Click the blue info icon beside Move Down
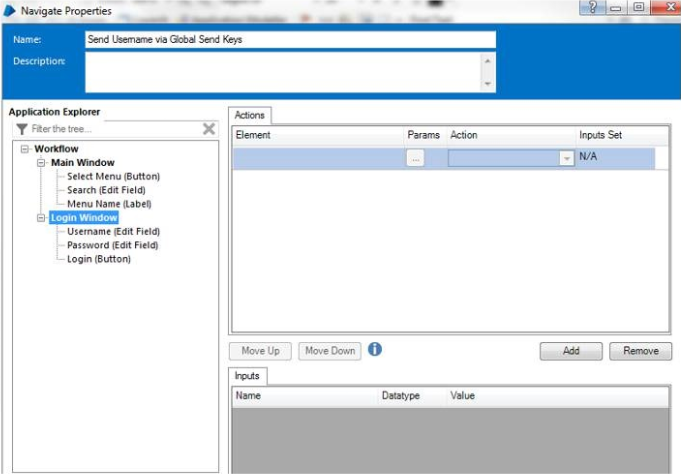This screenshot has width=681, height=474. click(x=375, y=350)
